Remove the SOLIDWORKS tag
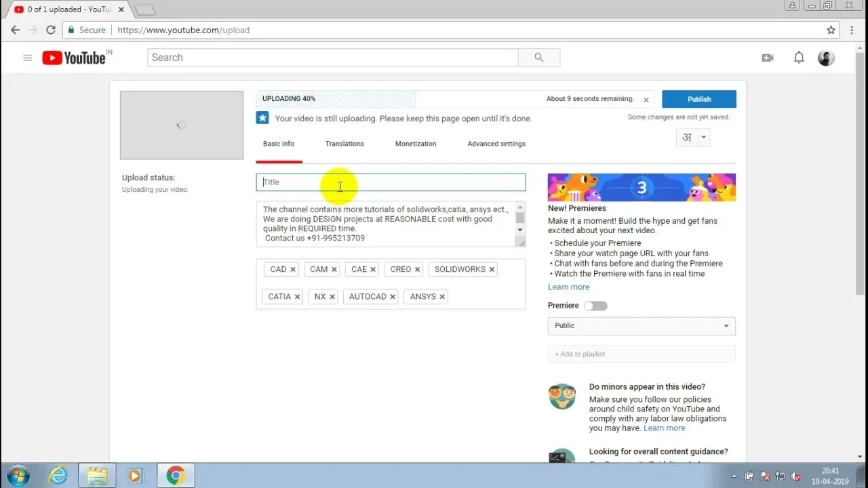The width and height of the screenshot is (868, 488). [492, 269]
